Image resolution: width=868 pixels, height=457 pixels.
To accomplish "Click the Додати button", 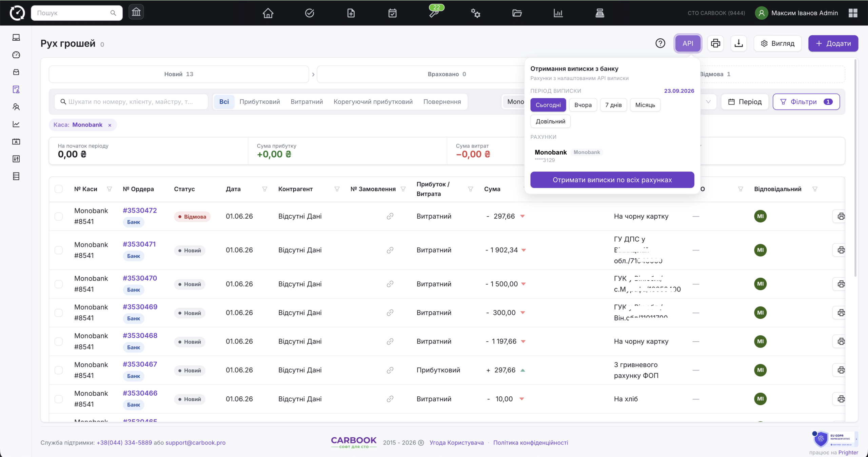I will coord(833,43).
